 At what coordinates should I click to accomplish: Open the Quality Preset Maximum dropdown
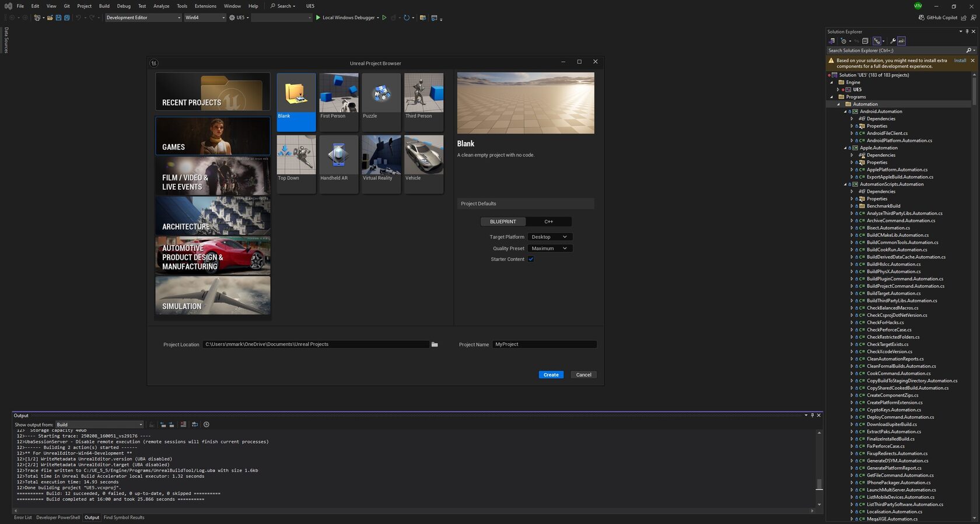pos(550,249)
